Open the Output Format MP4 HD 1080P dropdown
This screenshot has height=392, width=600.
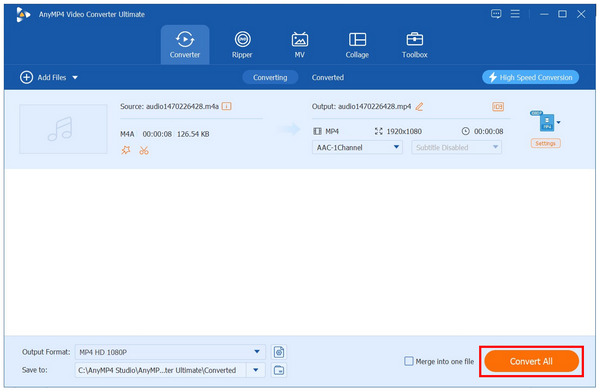click(170, 352)
